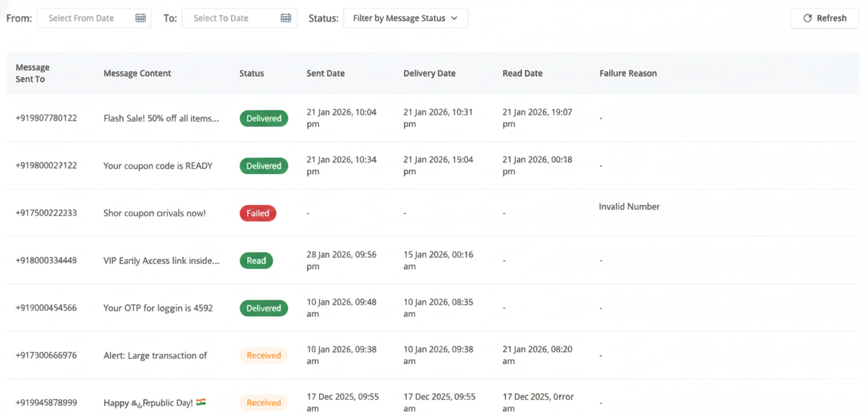Select phone number +917500222233

coord(46,213)
